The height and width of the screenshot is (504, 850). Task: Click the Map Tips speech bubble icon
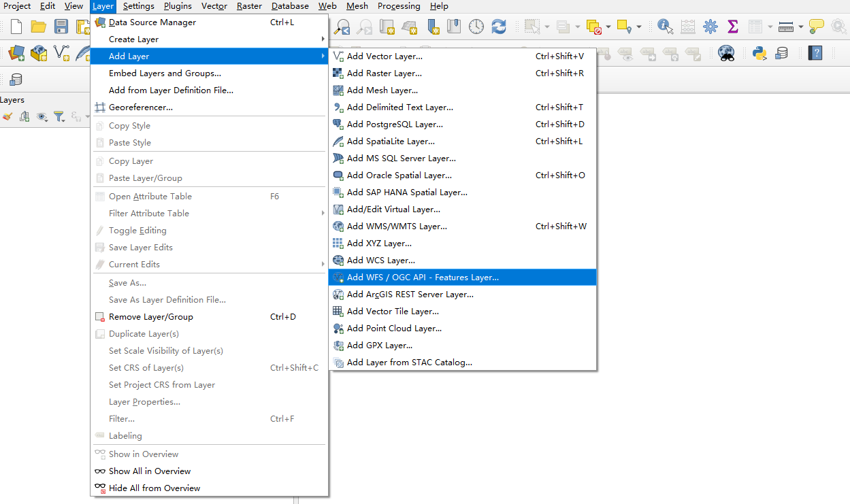[817, 27]
